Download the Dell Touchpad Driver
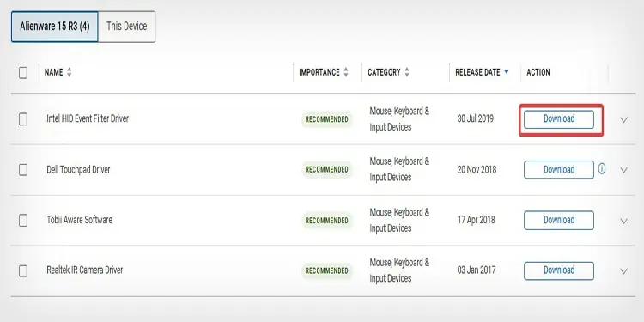This screenshot has width=644, height=322. (559, 170)
